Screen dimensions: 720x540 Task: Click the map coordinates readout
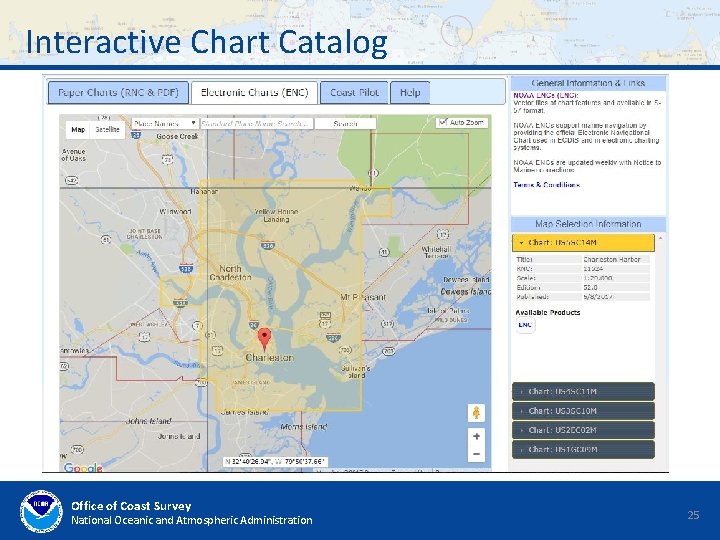(x=275, y=461)
